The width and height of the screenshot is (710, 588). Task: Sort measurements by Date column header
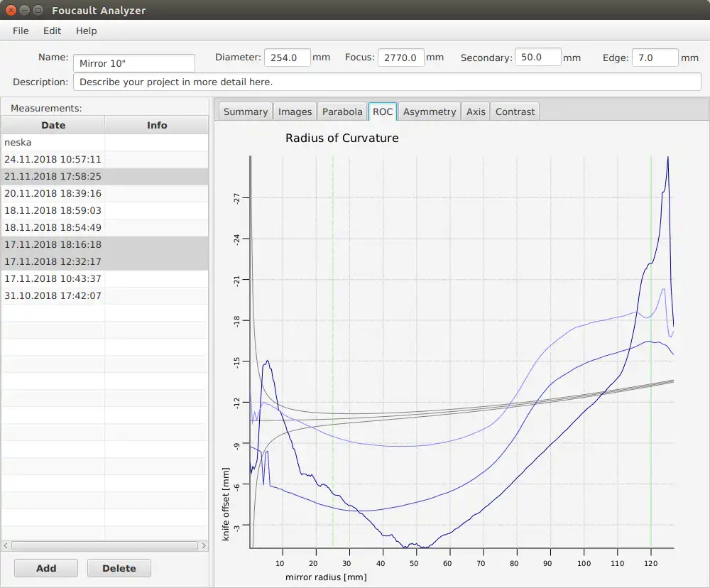[53, 125]
